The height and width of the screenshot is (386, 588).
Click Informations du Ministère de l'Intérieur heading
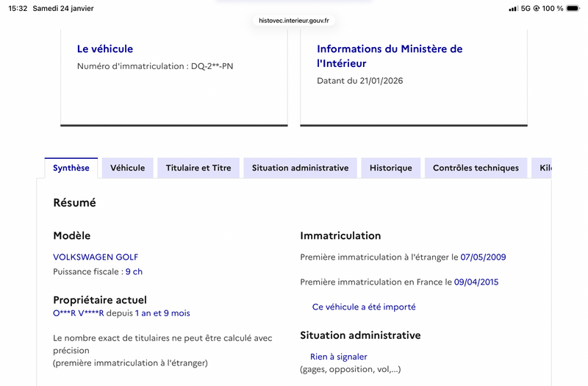390,56
